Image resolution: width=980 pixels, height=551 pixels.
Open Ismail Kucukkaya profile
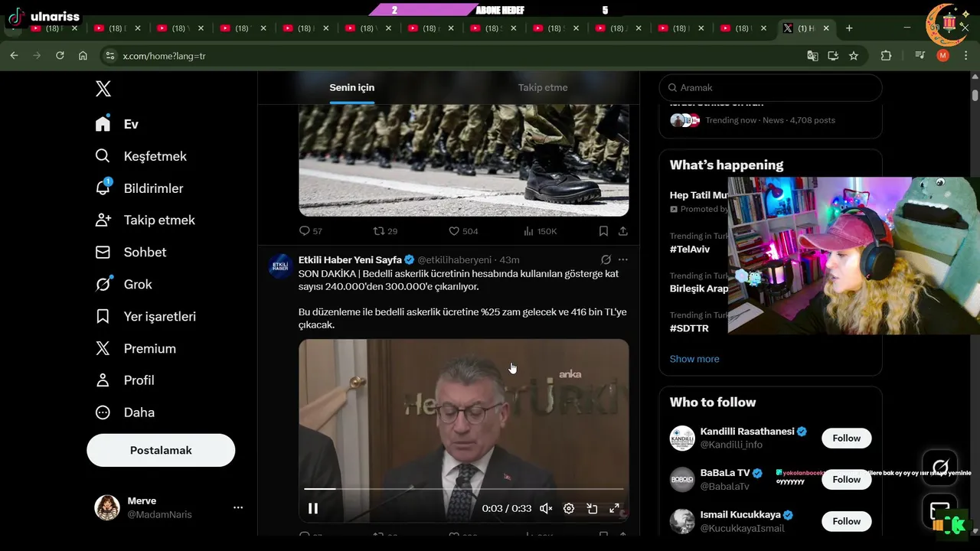pos(740,515)
